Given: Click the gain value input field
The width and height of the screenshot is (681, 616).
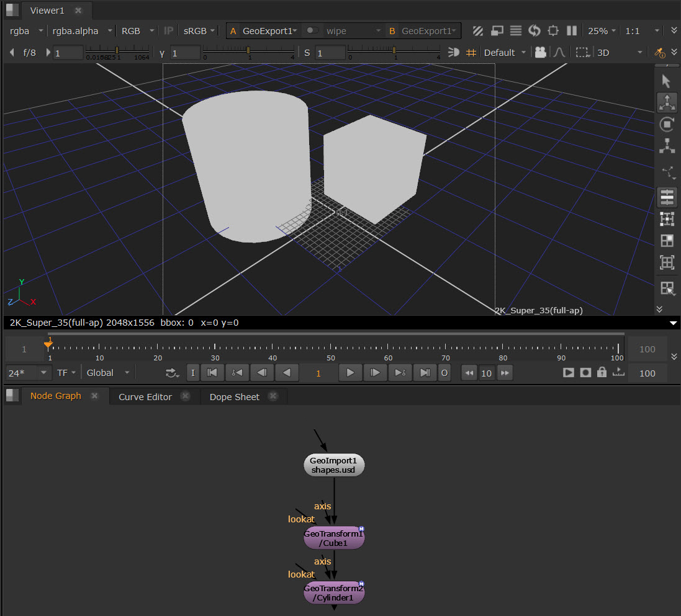Looking at the screenshot, I should tap(68, 53).
